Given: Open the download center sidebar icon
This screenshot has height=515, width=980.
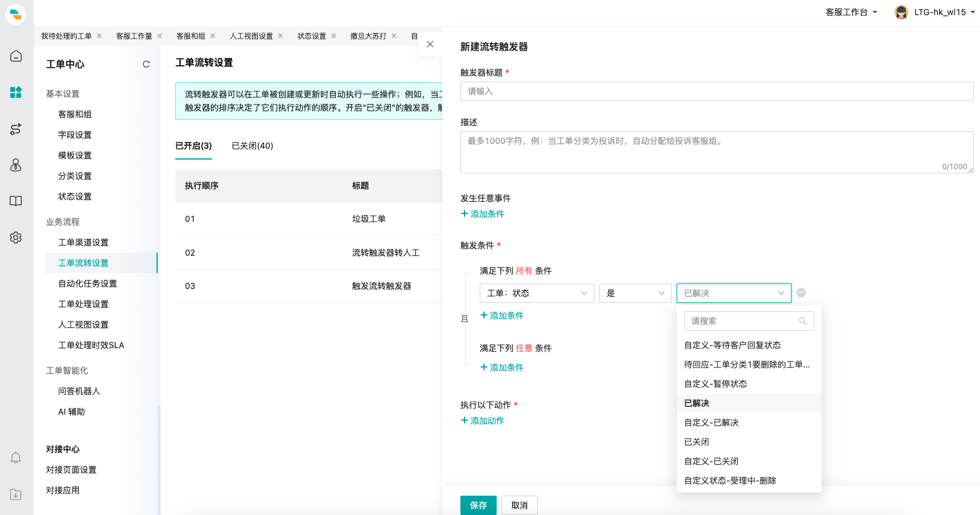Looking at the screenshot, I should [16, 494].
